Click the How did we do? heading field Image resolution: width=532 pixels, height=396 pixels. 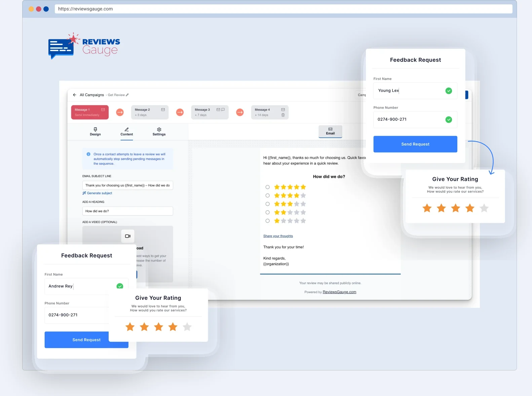pos(128,211)
